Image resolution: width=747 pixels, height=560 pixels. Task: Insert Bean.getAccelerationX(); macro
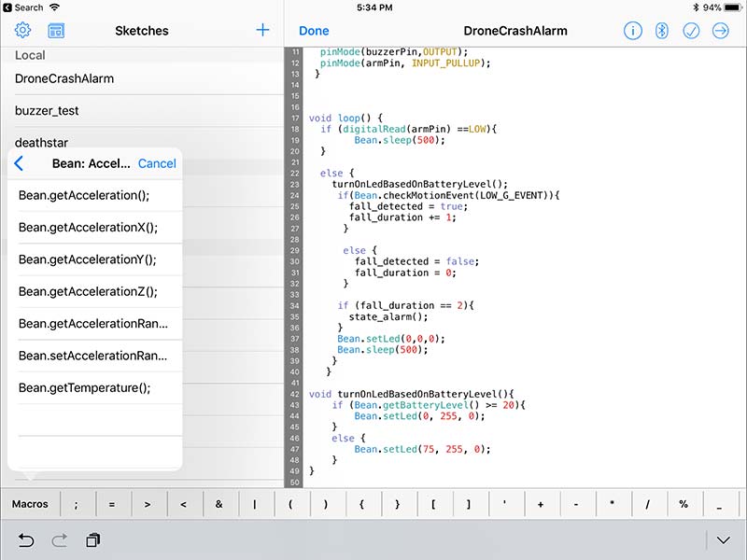(x=95, y=228)
